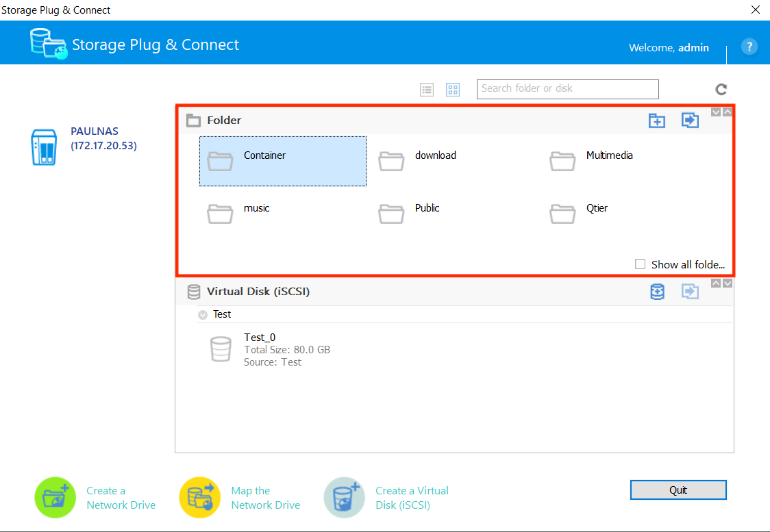Click the Create a Virtual Disk icon
770x532 pixels.
click(x=345, y=497)
